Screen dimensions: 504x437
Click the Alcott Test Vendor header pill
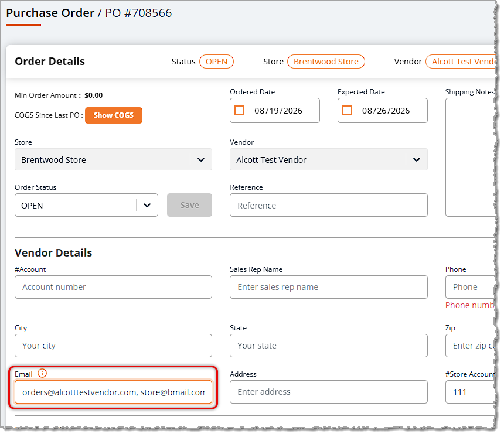click(462, 62)
